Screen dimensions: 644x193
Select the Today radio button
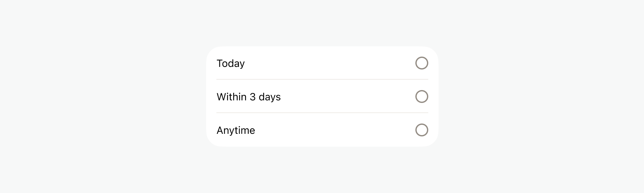click(x=421, y=63)
